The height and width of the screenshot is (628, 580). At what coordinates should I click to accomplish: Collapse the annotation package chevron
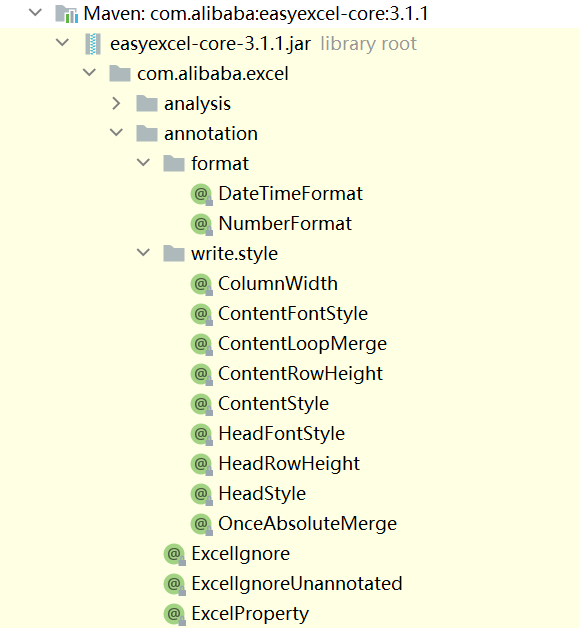(x=116, y=133)
